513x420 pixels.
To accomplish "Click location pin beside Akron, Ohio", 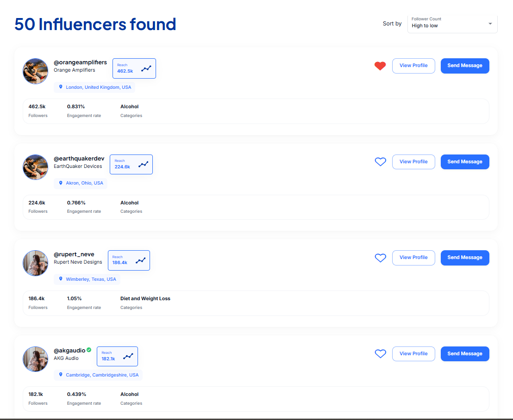I will coord(61,183).
